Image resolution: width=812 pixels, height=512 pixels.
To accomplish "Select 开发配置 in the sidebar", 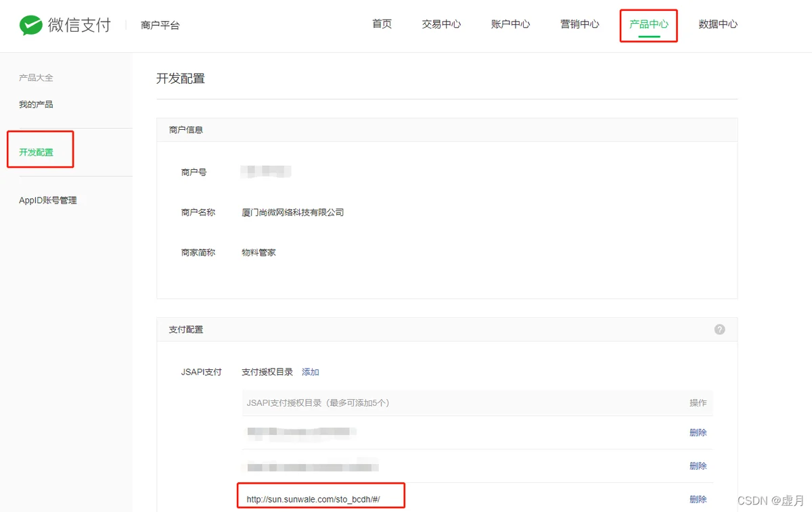I will tap(36, 152).
